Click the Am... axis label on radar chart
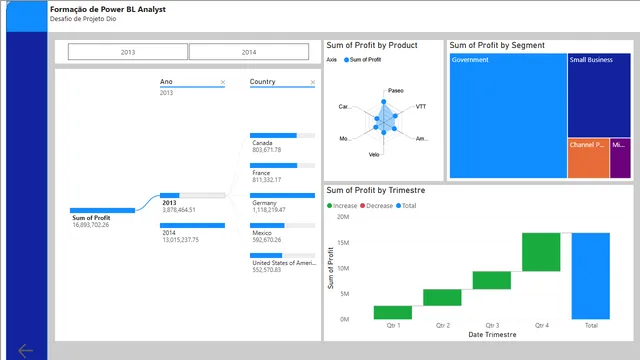640x360 pixels. click(422, 139)
